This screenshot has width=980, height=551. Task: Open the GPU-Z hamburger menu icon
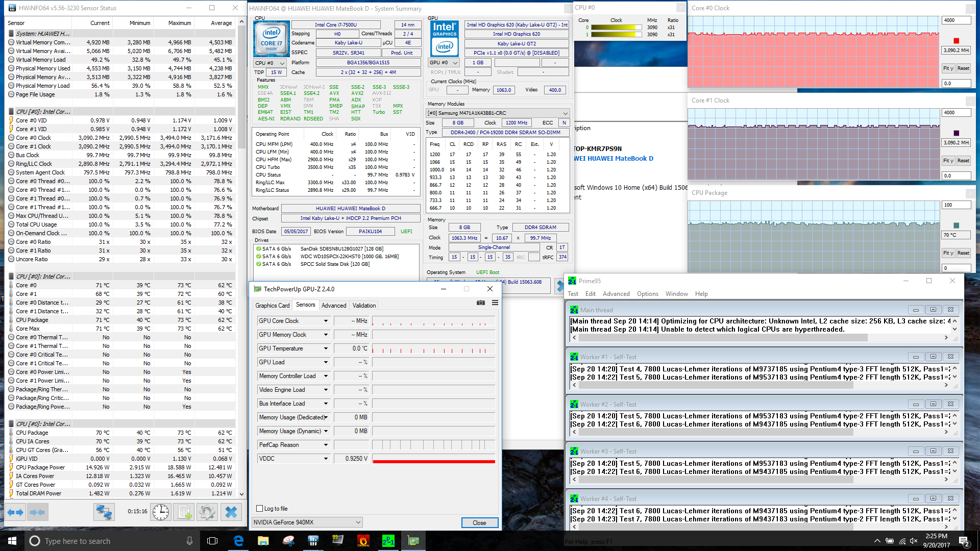[495, 303]
